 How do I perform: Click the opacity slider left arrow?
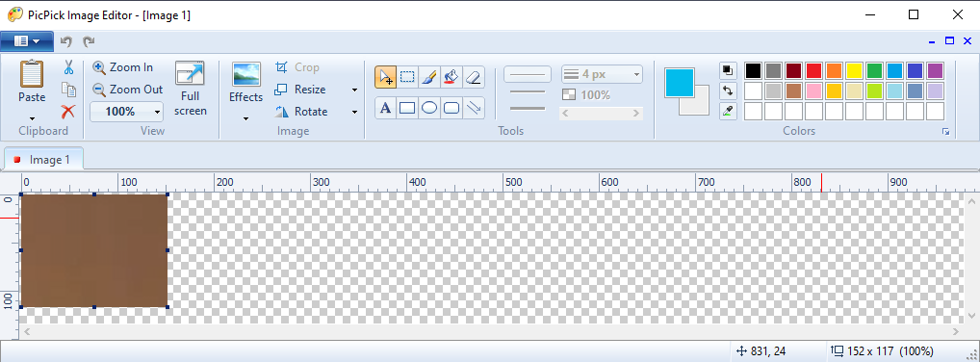[566, 114]
